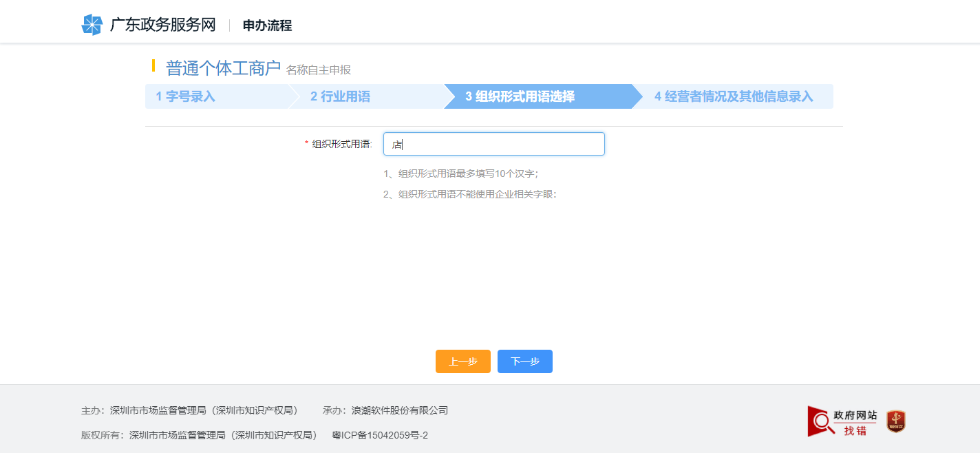Image resolution: width=980 pixels, height=464 pixels.
Task: Click the Guangdong pinwheel logo icon
Action: 92,25
